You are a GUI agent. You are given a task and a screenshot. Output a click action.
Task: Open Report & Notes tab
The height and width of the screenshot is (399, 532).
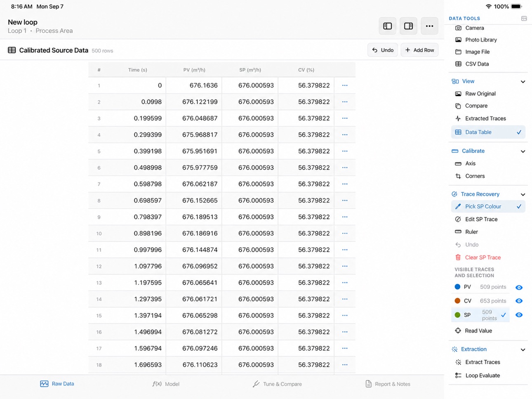click(x=388, y=384)
